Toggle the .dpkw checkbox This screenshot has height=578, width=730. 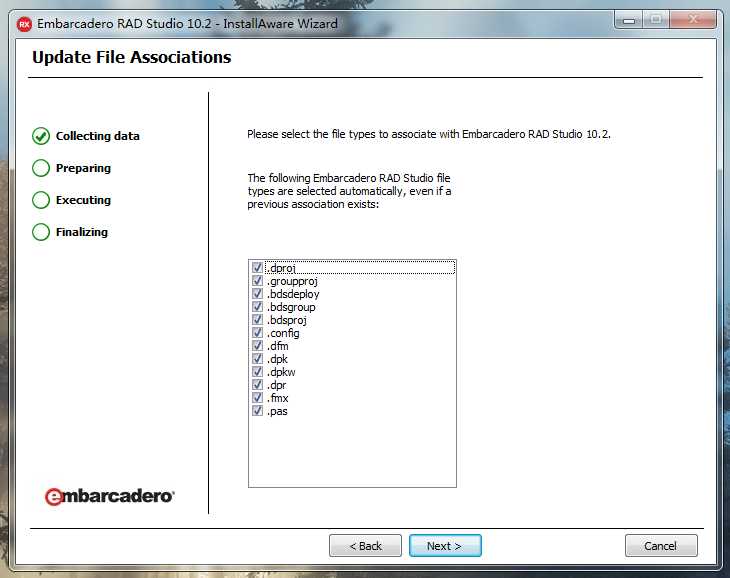(x=257, y=372)
